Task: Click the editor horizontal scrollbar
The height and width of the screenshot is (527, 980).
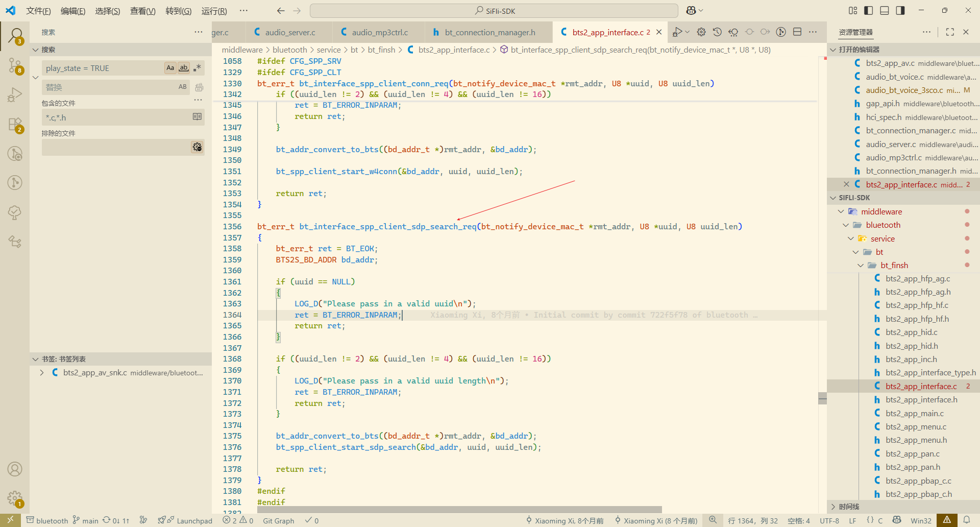Action: tap(459, 509)
